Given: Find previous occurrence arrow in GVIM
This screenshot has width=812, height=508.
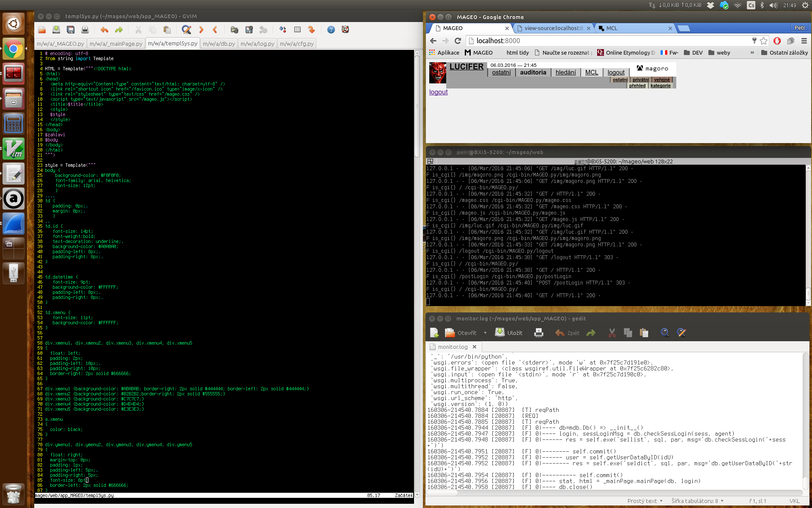Looking at the screenshot, I should [x=215, y=30].
